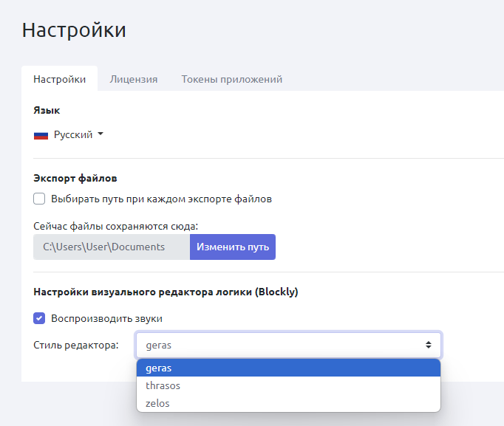Viewport: 504px width, 426px height.
Task: Click the Воспроизводить звуки label text
Action: [x=106, y=318]
